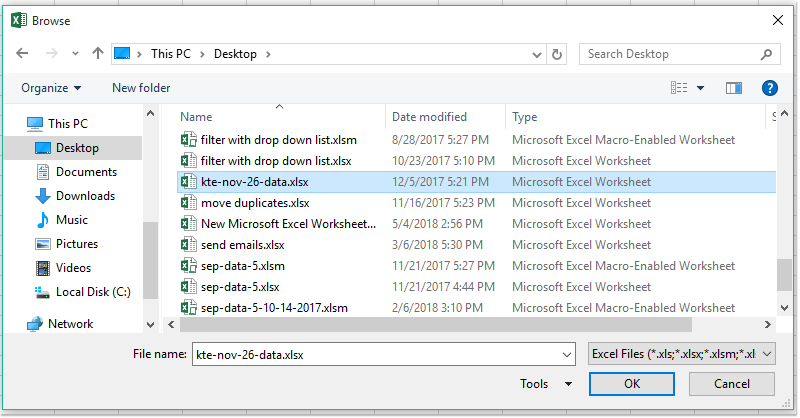Viewport: 800px width, 418px height.
Task: Expand the Excel Files type filter dropdown
Action: (681, 354)
